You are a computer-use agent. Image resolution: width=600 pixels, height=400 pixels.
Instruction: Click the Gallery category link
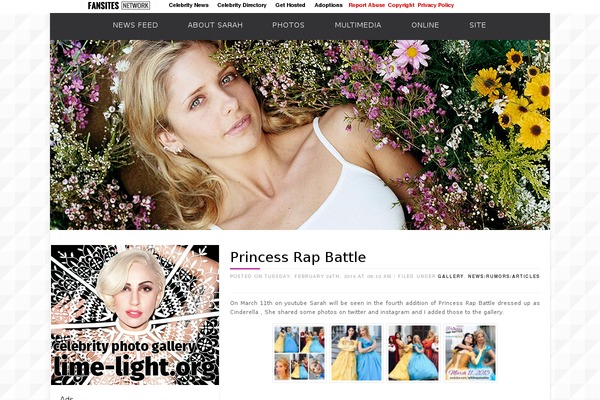click(450, 276)
